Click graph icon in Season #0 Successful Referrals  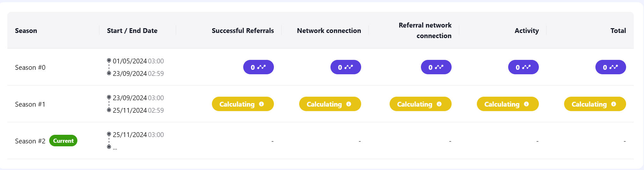(262, 67)
